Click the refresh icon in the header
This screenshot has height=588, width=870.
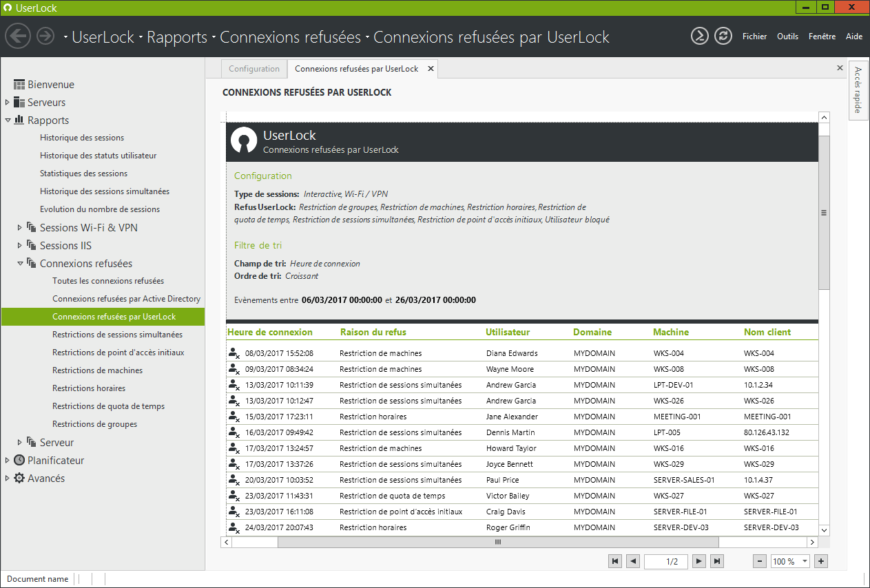click(x=723, y=36)
